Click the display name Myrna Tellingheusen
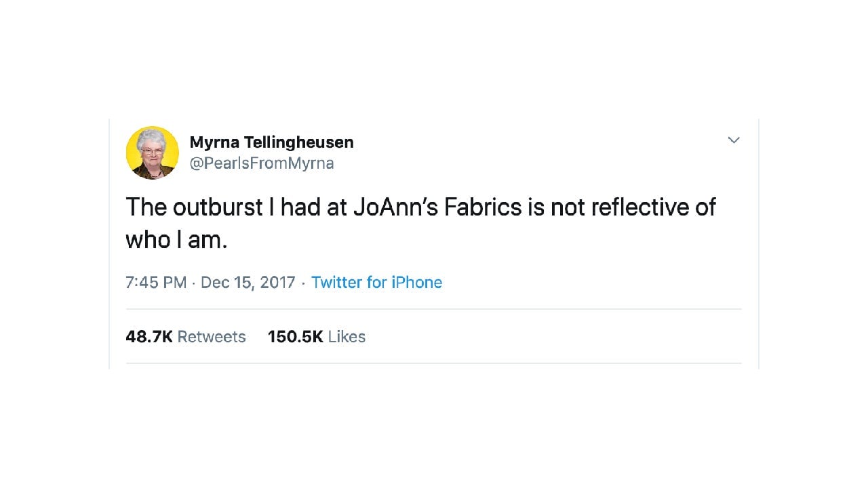868x488 pixels. 271,142
